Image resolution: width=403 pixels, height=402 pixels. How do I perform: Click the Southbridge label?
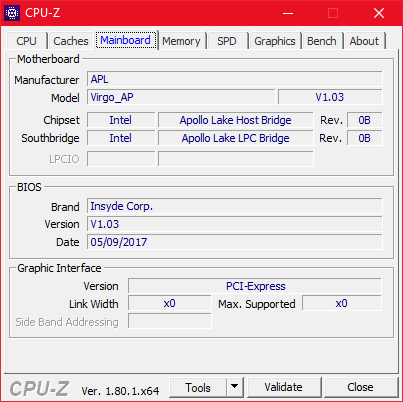pyautogui.click(x=50, y=138)
